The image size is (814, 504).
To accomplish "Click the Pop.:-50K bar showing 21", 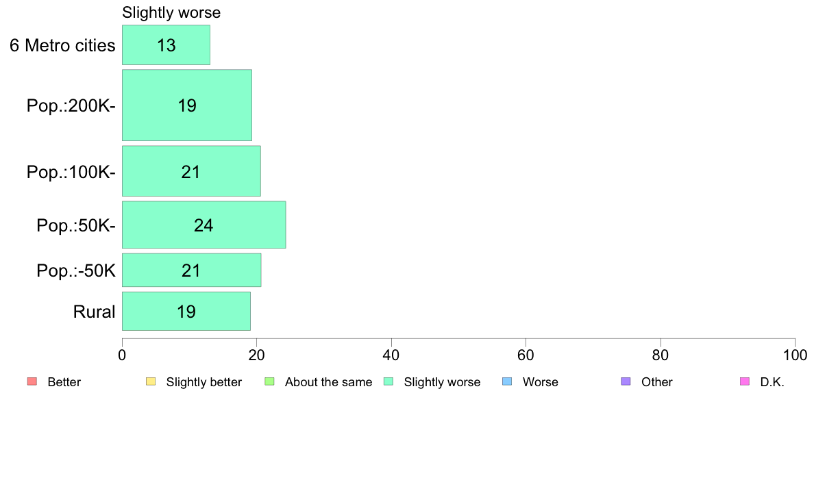I will [x=192, y=270].
